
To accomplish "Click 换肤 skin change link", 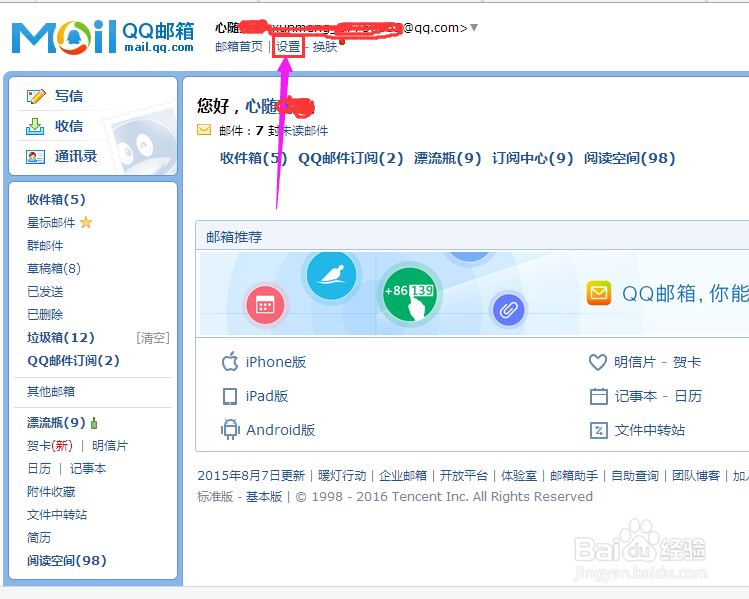I will [325, 46].
